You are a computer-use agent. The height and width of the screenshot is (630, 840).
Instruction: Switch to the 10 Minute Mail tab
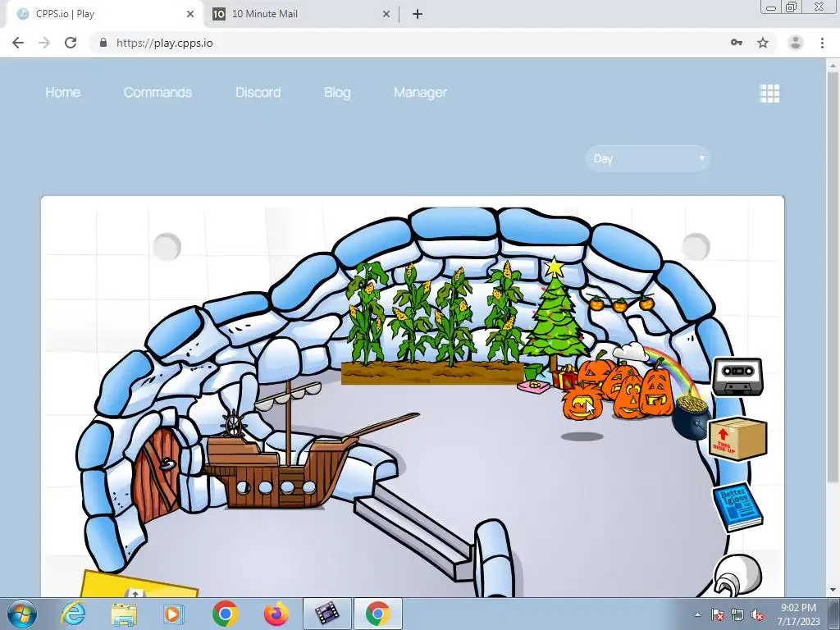coord(300,14)
